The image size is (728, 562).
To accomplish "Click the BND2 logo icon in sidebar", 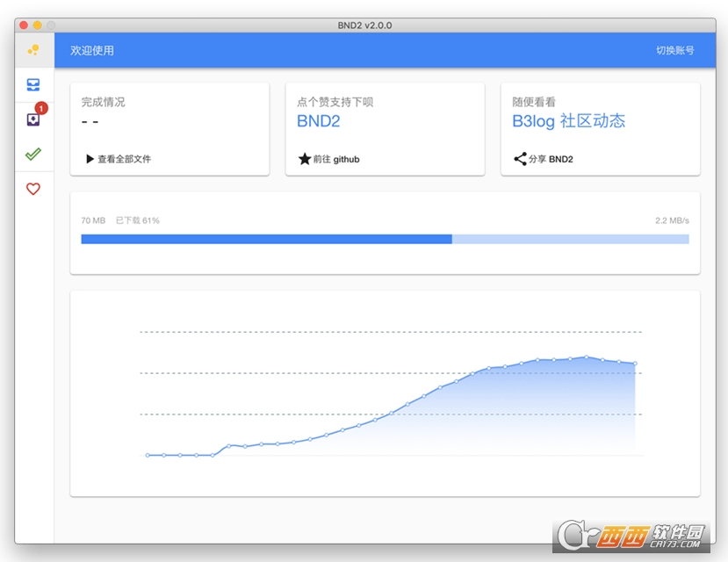I will pos(33,50).
